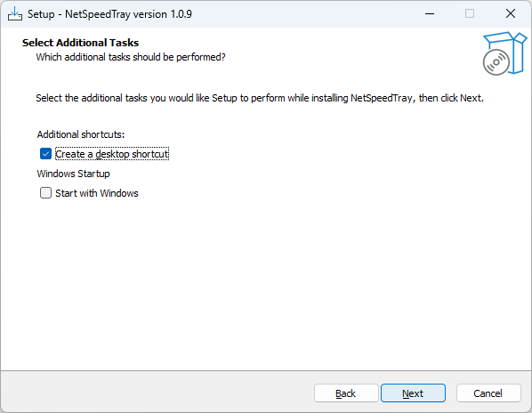532x413 pixels.
Task: Cancel the NetSpeedTray installation
Action: [x=488, y=393]
